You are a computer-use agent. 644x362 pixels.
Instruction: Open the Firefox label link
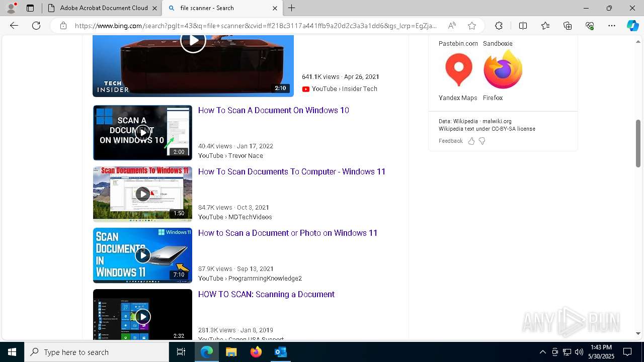click(493, 98)
